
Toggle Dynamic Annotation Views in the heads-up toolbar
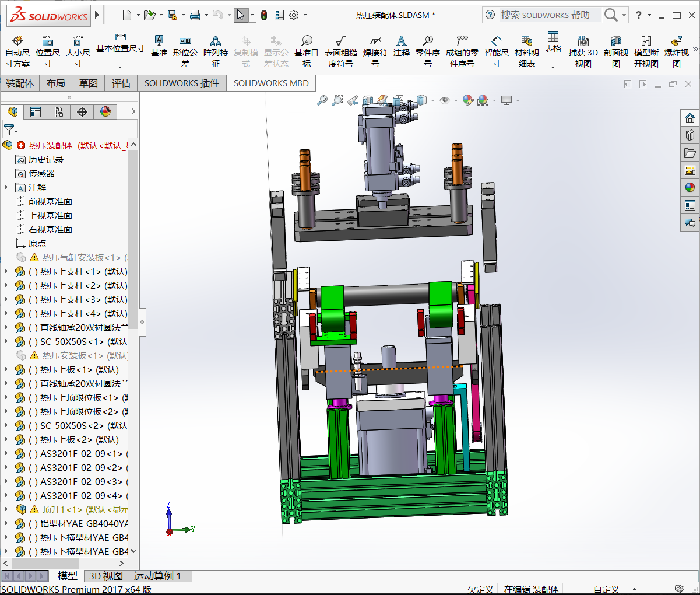(x=382, y=100)
